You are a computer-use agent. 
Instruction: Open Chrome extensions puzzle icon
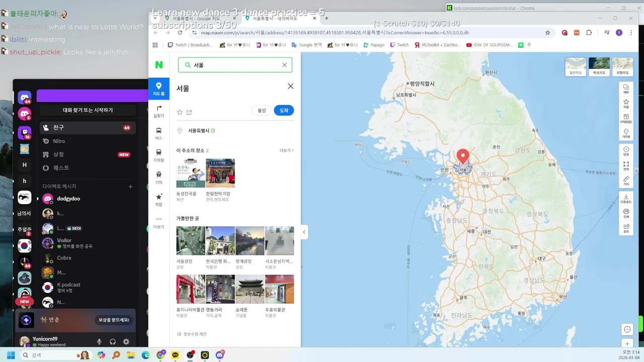tap(589, 33)
